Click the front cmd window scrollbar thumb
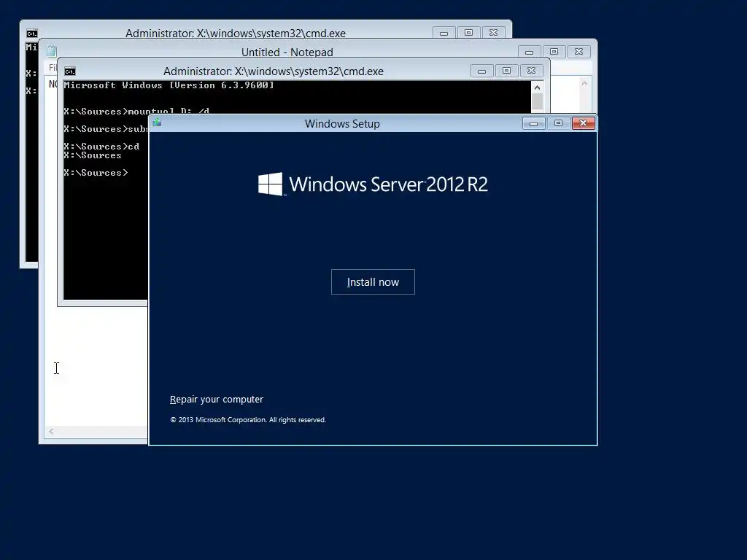 click(x=538, y=101)
